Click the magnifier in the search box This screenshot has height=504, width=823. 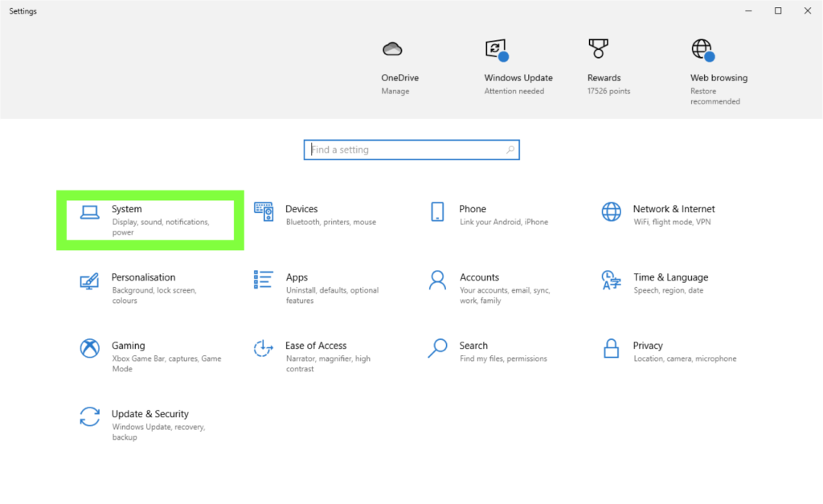tap(510, 150)
